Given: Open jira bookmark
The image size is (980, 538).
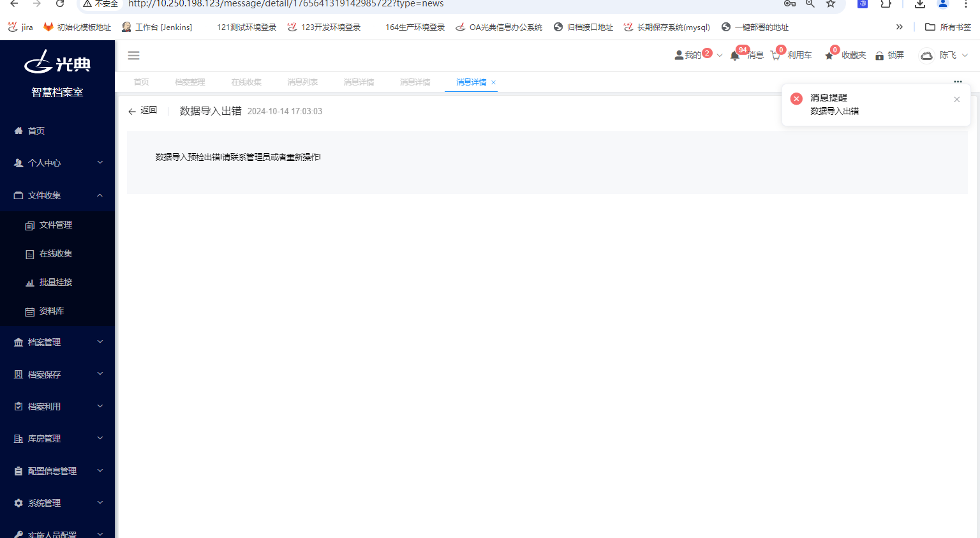Looking at the screenshot, I should click(20, 27).
